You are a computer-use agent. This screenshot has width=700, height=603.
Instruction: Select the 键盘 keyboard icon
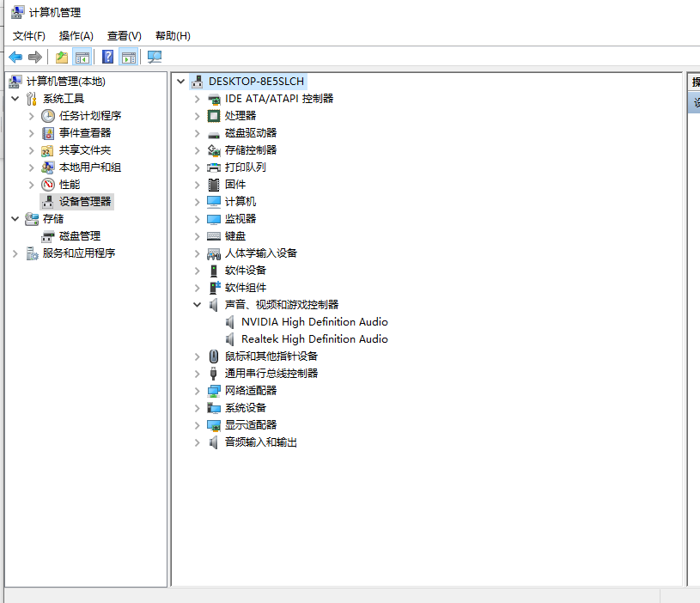click(x=214, y=236)
